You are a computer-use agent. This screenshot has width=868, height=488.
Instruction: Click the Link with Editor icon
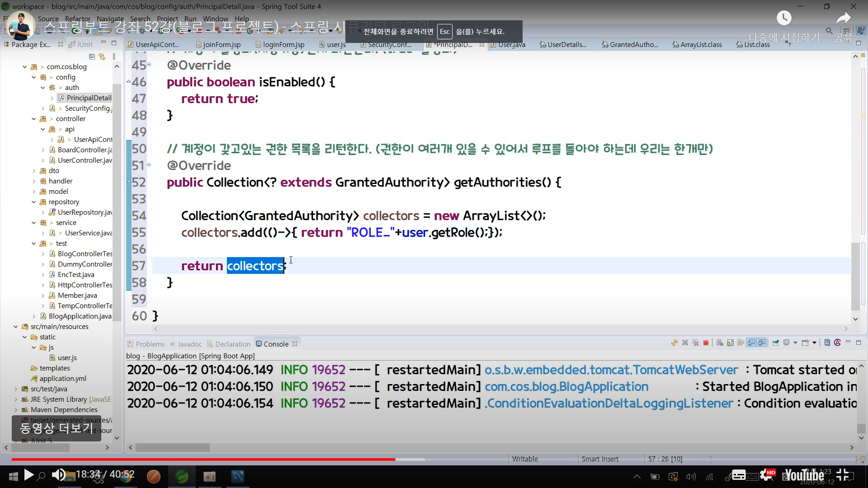click(x=102, y=56)
